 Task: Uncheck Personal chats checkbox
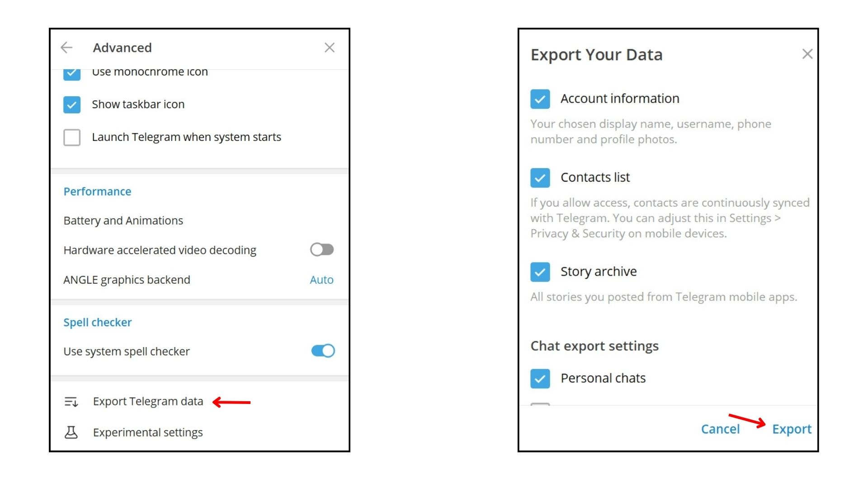540,379
